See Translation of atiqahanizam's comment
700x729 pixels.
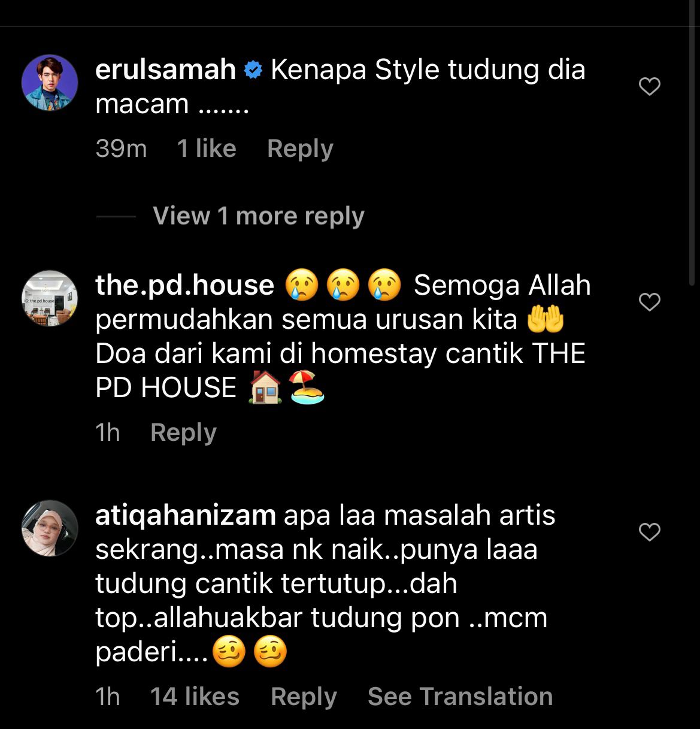pyautogui.click(x=460, y=697)
